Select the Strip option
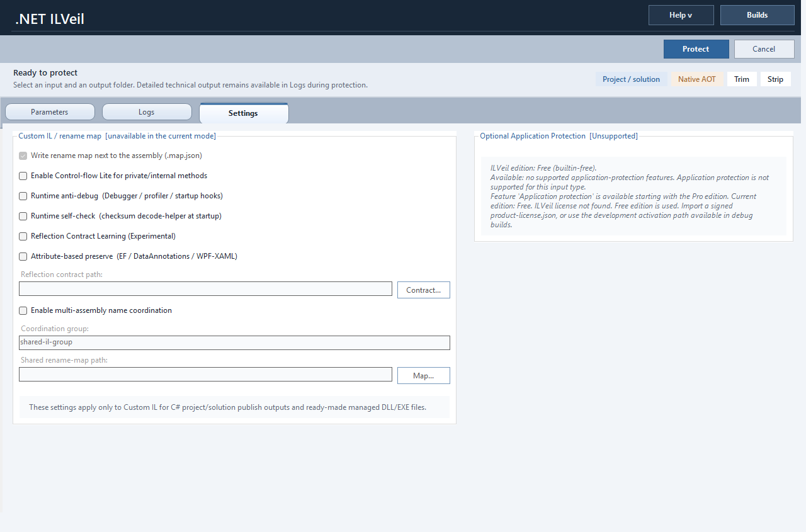 [775, 79]
